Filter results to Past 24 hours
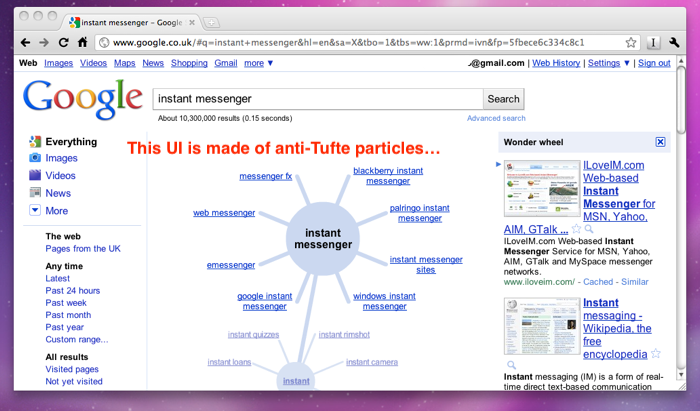This screenshot has width=700, height=411. point(73,291)
